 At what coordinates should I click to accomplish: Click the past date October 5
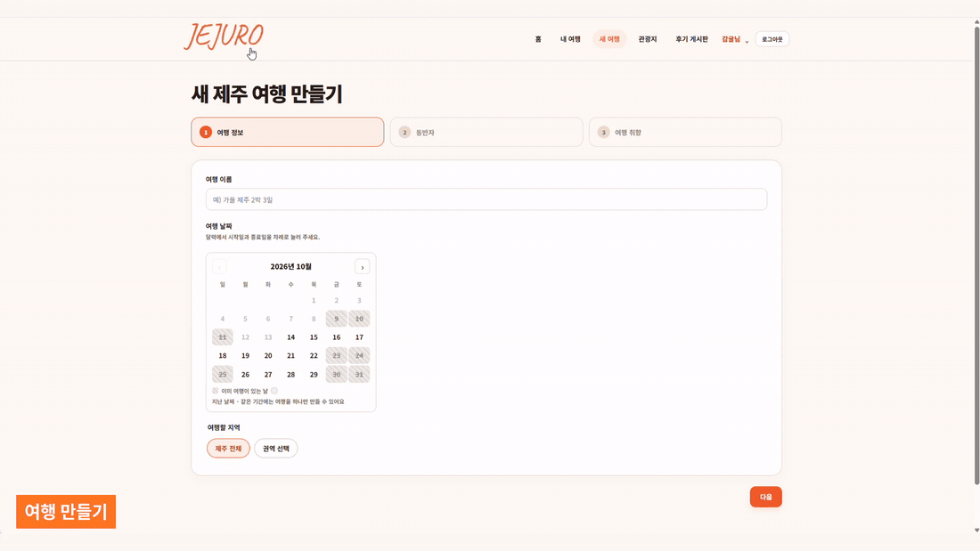(x=245, y=319)
